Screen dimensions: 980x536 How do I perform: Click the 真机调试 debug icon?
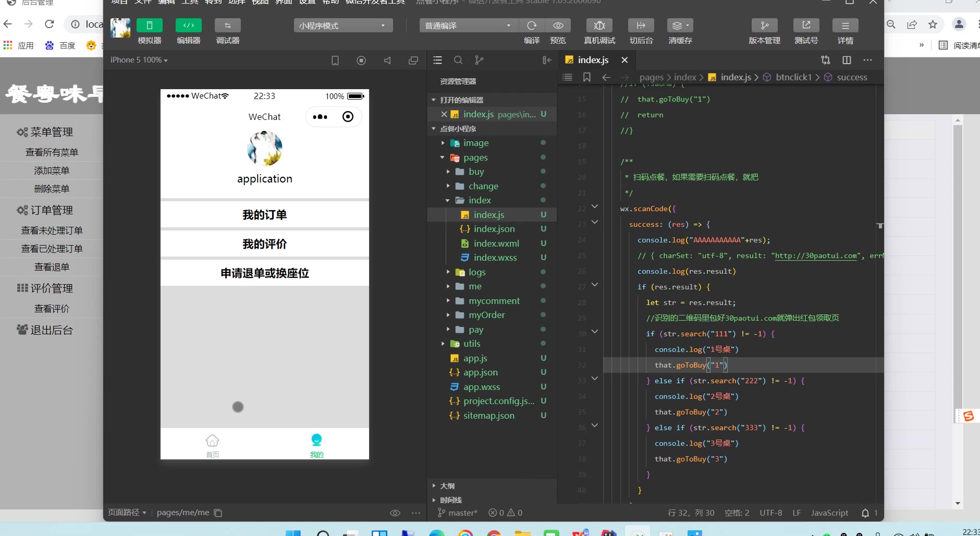599,26
